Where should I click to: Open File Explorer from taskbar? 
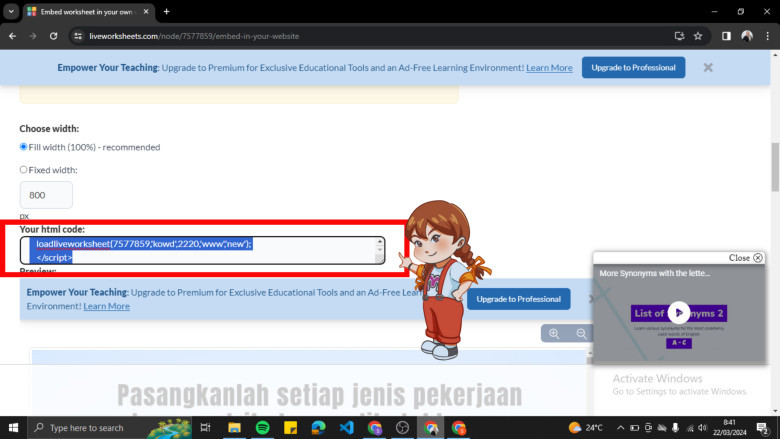coord(234,428)
